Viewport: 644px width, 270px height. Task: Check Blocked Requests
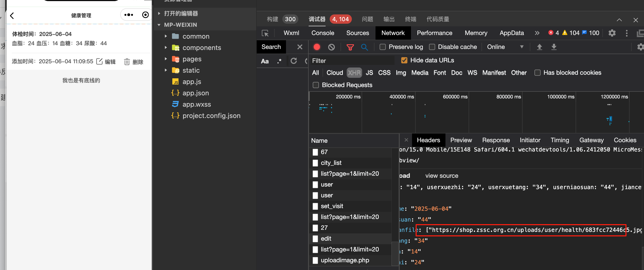point(316,85)
